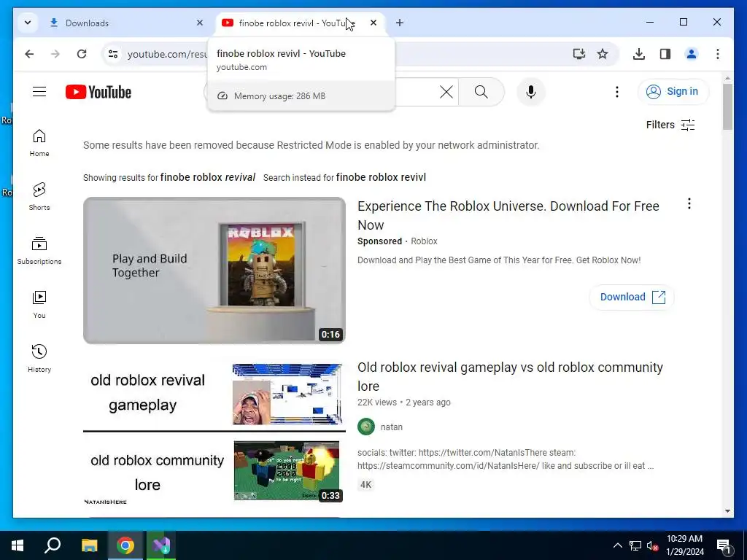This screenshot has height=560, width=747.
Task: Open Chrome downloads icon in toolbar
Action: (x=639, y=54)
